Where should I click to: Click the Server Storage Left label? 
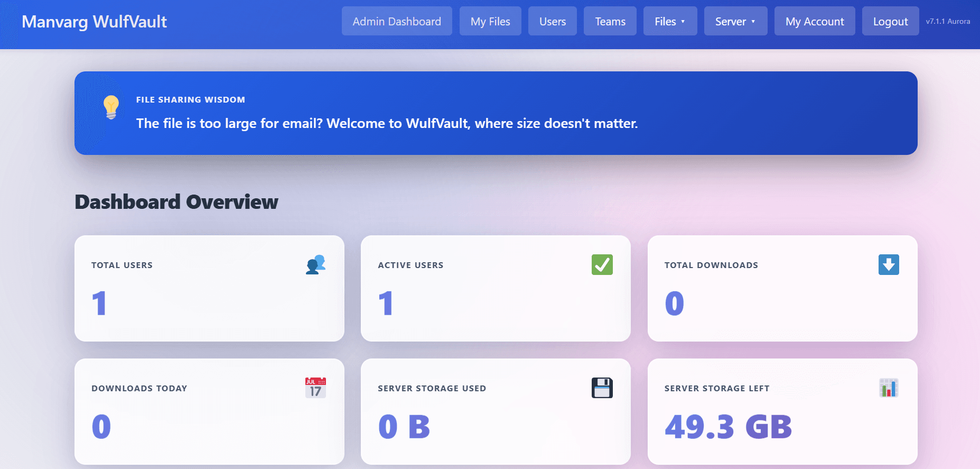pyautogui.click(x=717, y=388)
